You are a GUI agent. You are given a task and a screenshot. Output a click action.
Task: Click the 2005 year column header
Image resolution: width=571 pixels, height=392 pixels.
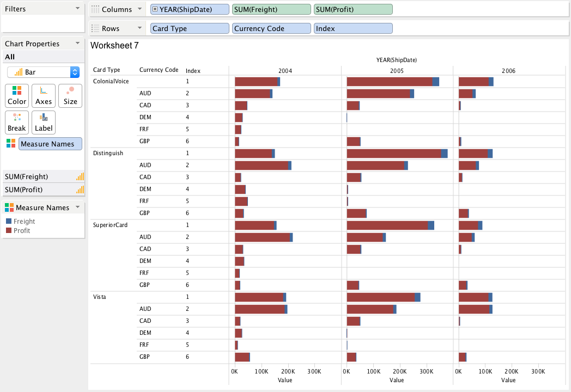397,71
